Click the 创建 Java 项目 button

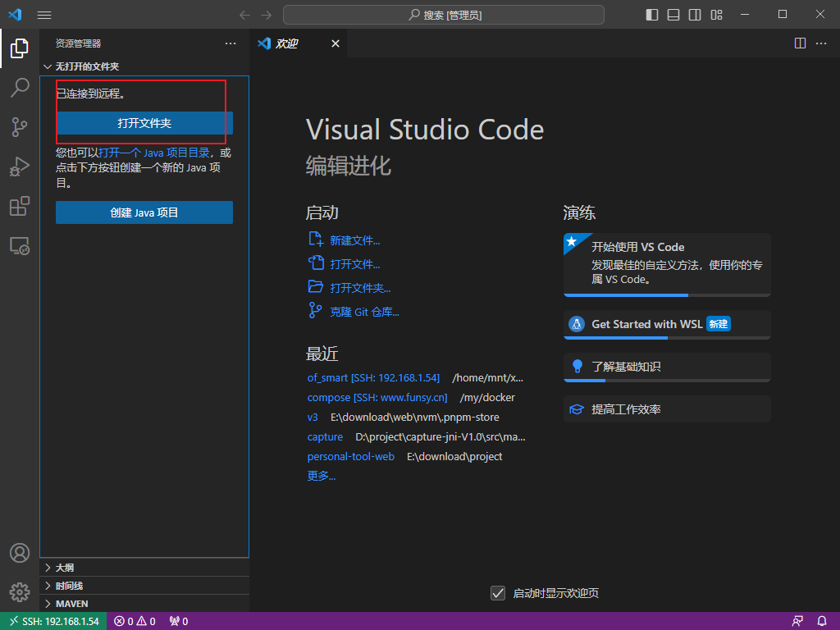(x=144, y=212)
